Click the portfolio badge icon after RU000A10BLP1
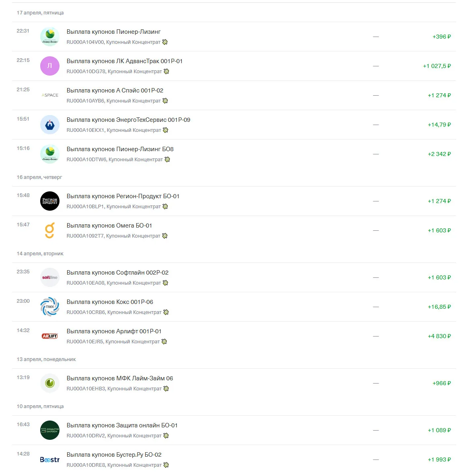This screenshot has height=476, width=470. [165, 207]
